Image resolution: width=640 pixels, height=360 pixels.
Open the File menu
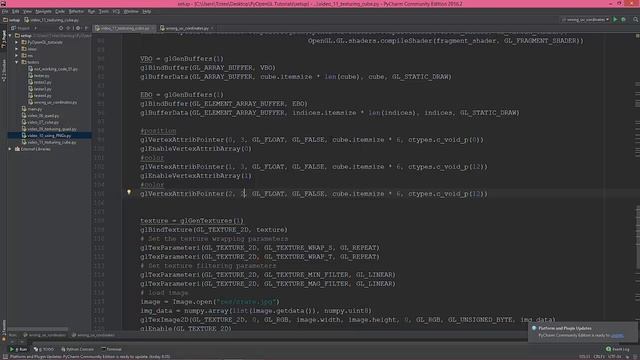pos(5,11)
